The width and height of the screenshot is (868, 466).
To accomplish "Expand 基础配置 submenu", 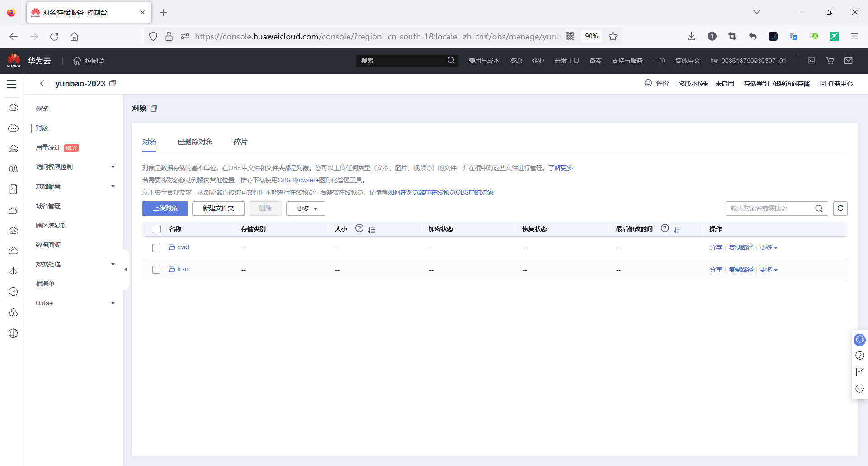I will [113, 187].
